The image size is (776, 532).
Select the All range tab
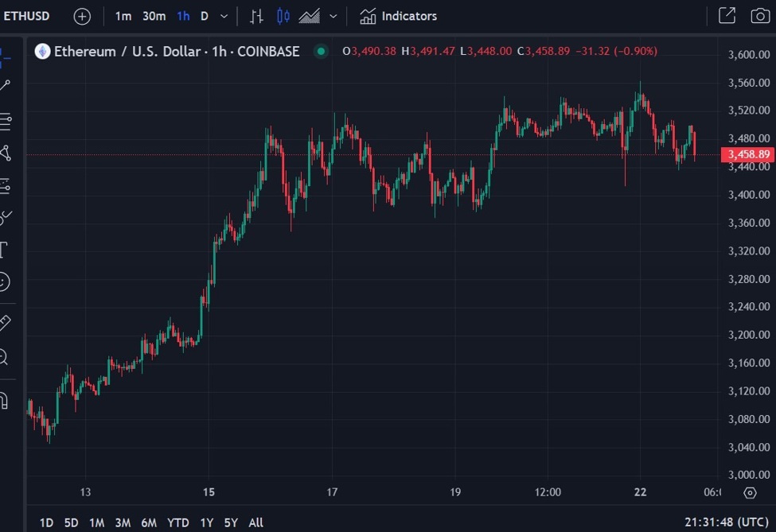[255, 522]
